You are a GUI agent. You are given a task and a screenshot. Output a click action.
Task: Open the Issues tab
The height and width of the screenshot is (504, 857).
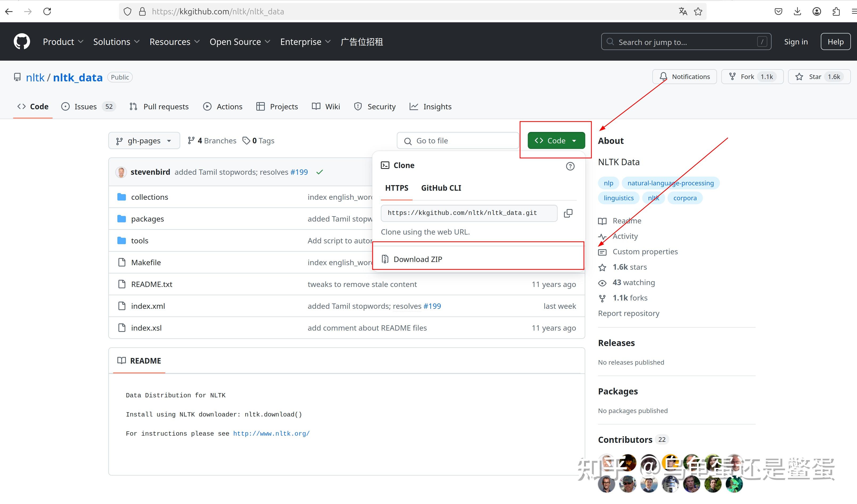click(x=85, y=107)
